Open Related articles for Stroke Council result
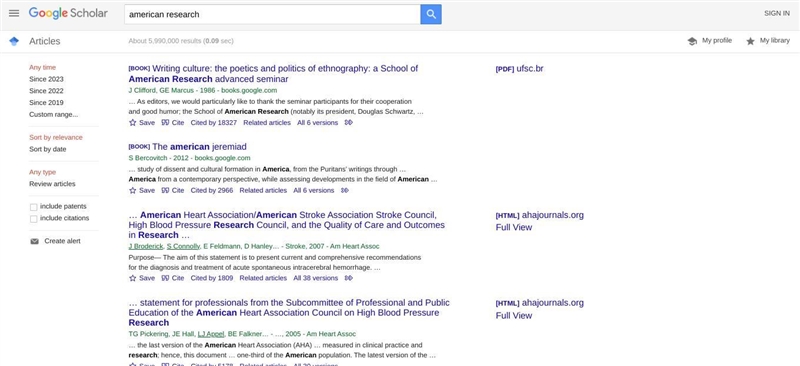The height and width of the screenshot is (366, 800). pyautogui.click(x=263, y=278)
